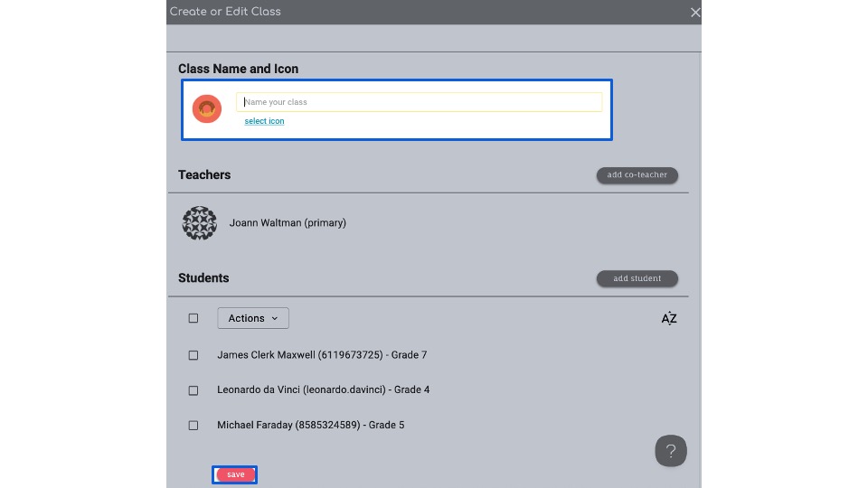Sort students with the A-Z icon
This screenshot has height=488, width=868.
669,318
